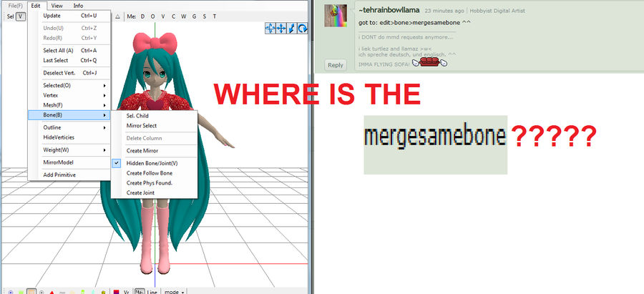Toggle the W option after Me:
Image resolution: width=644 pixels, height=294 pixels.
pos(184,16)
